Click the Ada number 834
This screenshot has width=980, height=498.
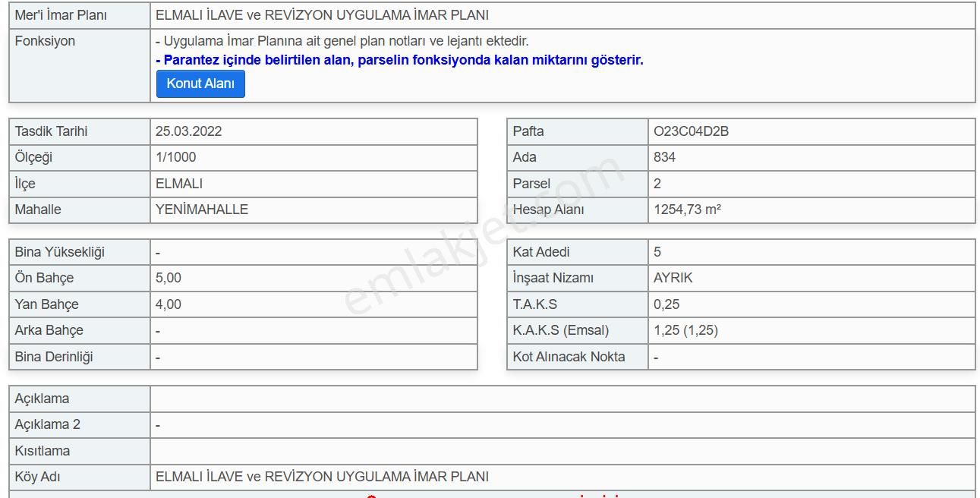click(x=664, y=157)
